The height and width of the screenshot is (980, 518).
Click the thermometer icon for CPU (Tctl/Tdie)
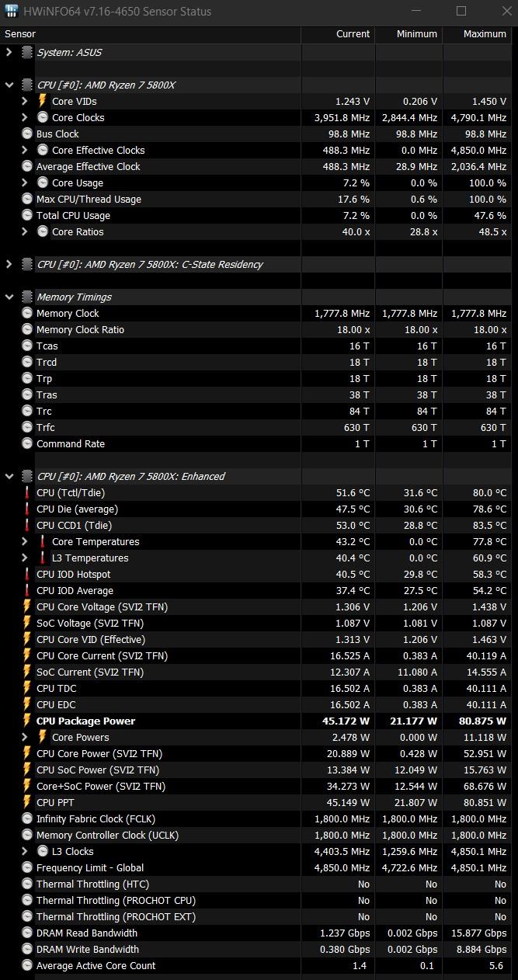27,492
